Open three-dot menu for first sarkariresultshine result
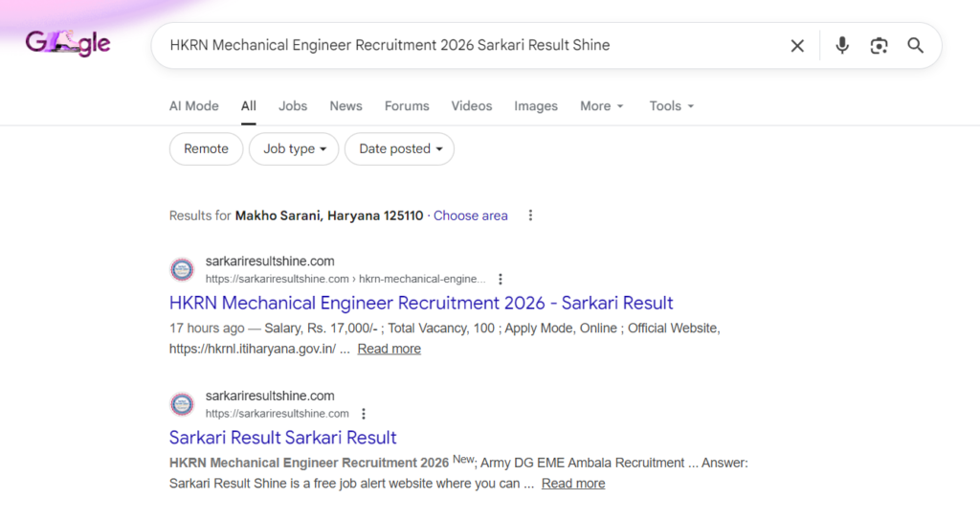Viewport: 980px width, 521px height. click(500, 280)
